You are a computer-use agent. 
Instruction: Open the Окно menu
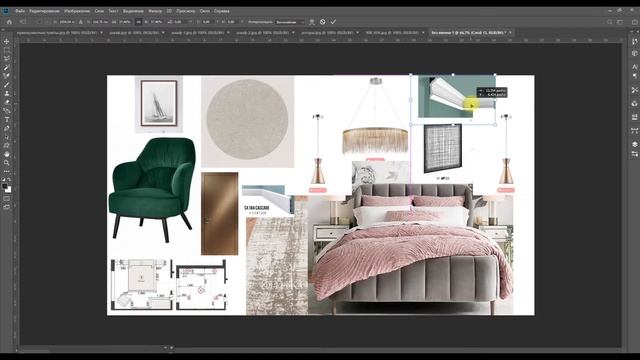pyautogui.click(x=205, y=11)
